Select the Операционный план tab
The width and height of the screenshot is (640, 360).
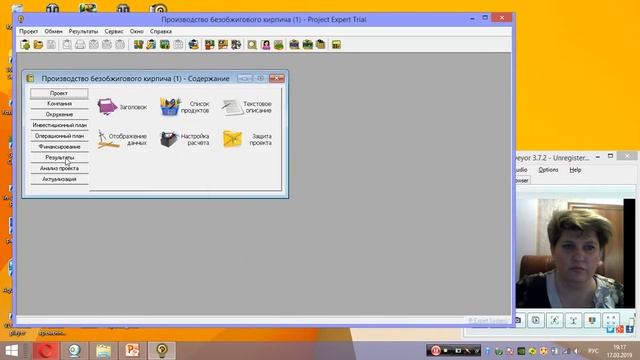(x=59, y=136)
